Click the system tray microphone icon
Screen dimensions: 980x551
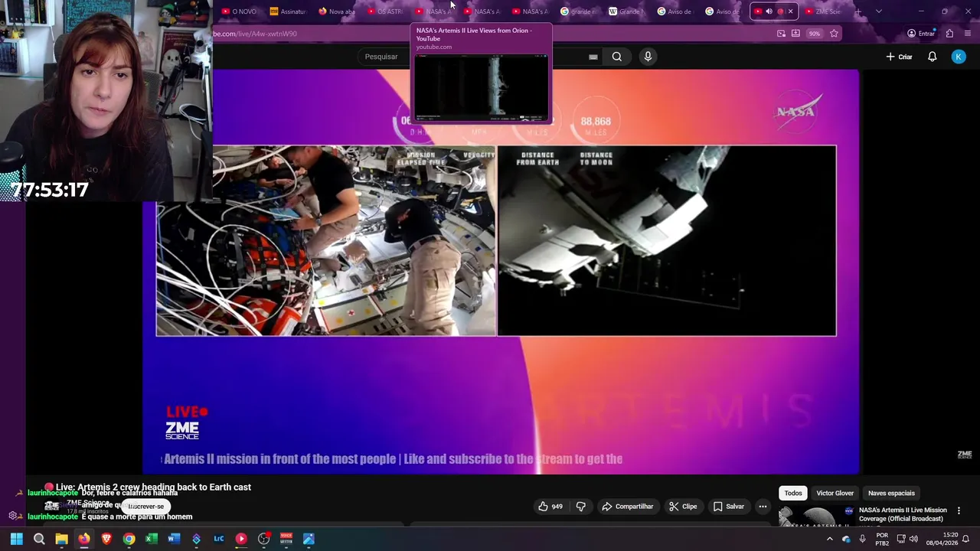point(863,539)
